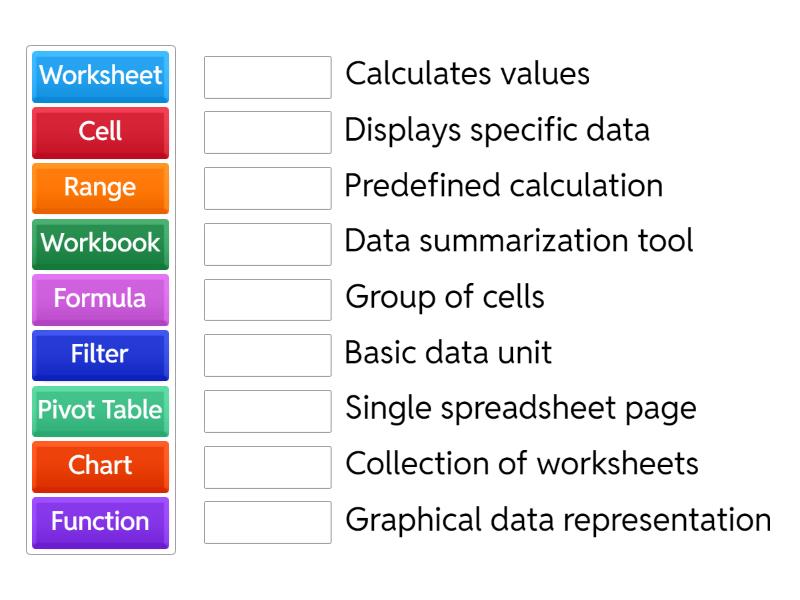Select the blue Worksheet tile
Screen dimensions: 800x600
coord(100,76)
